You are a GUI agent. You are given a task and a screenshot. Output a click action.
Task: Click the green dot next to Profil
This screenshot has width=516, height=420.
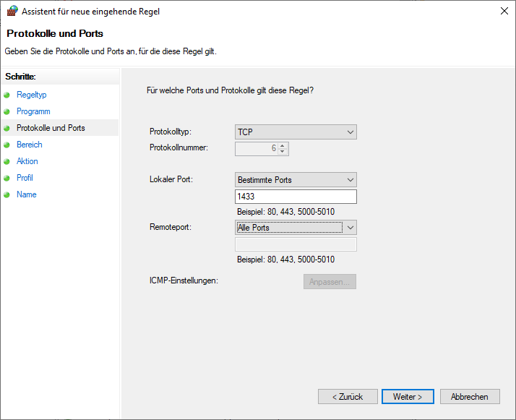pos(8,178)
